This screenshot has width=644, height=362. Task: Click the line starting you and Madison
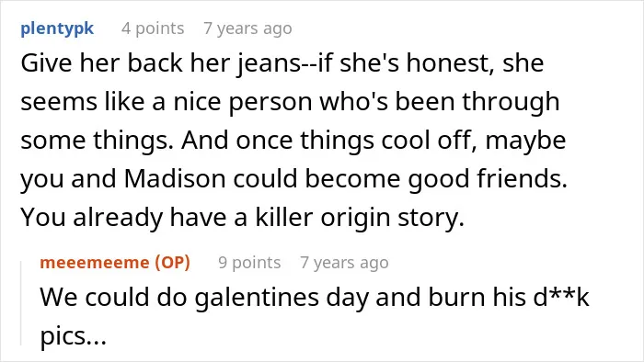(x=293, y=179)
